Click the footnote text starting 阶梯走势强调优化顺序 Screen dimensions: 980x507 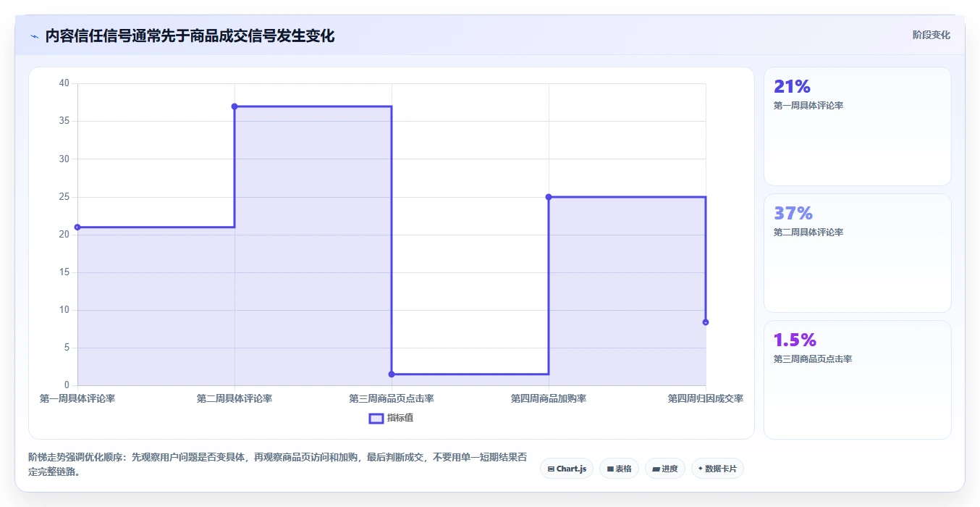click(277, 465)
